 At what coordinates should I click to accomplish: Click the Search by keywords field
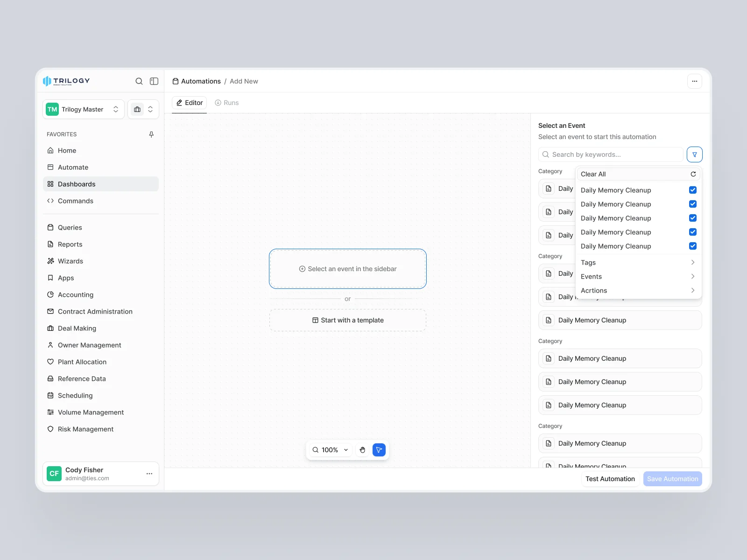pos(611,154)
